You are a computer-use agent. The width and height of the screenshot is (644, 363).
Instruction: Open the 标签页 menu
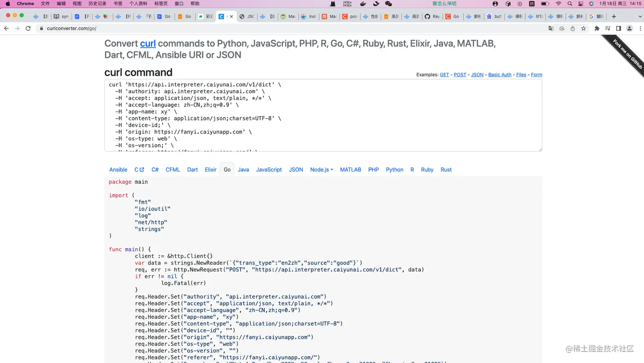161,4
